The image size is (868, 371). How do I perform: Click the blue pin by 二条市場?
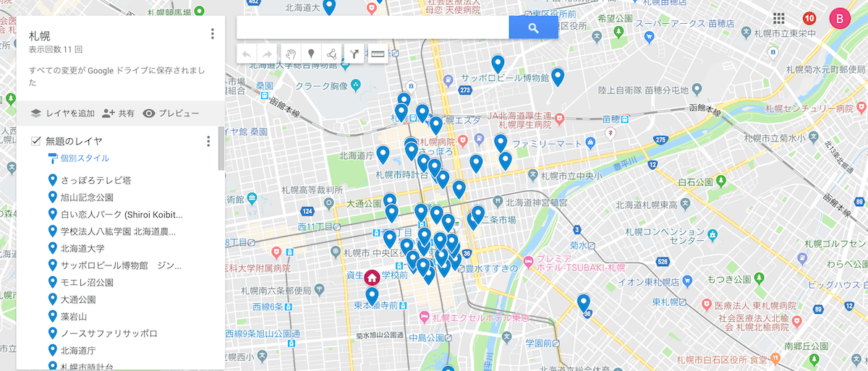pyautogui.click(x=478, y=215)
